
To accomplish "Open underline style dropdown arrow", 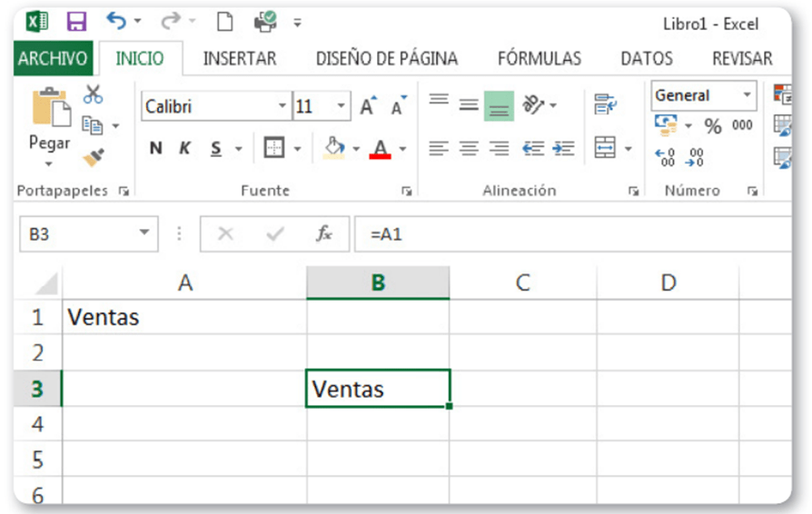I will (239, 149).
